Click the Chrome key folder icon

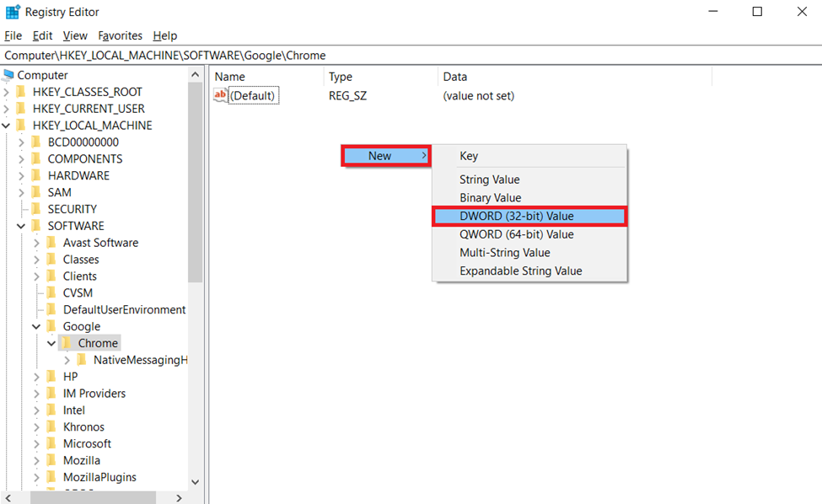(x=67, y=343)
